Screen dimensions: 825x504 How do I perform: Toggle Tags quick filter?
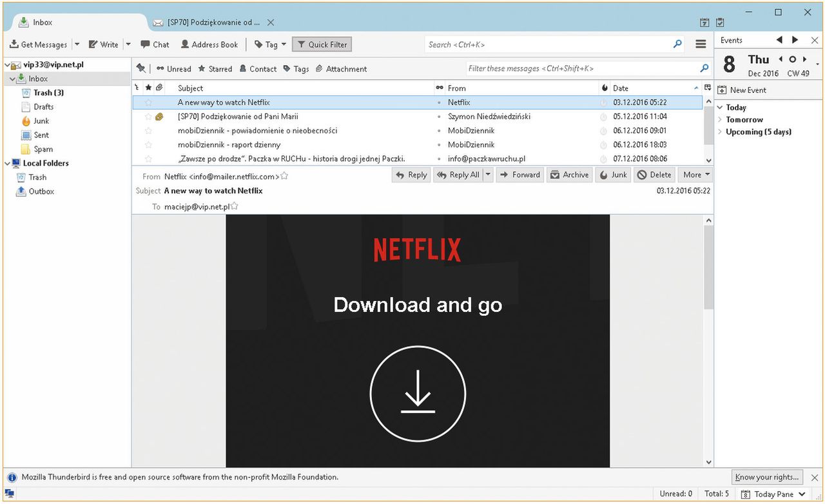coord(296,69)
